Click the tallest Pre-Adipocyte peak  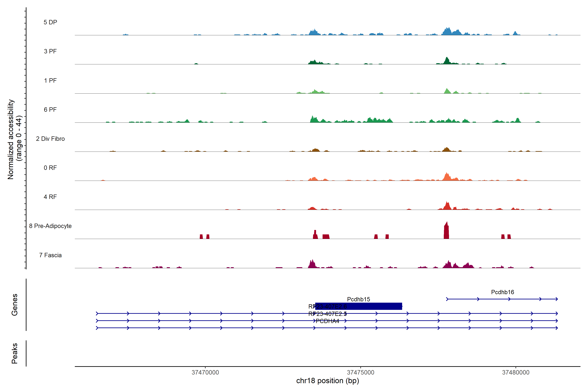click(x=446, y=231)
